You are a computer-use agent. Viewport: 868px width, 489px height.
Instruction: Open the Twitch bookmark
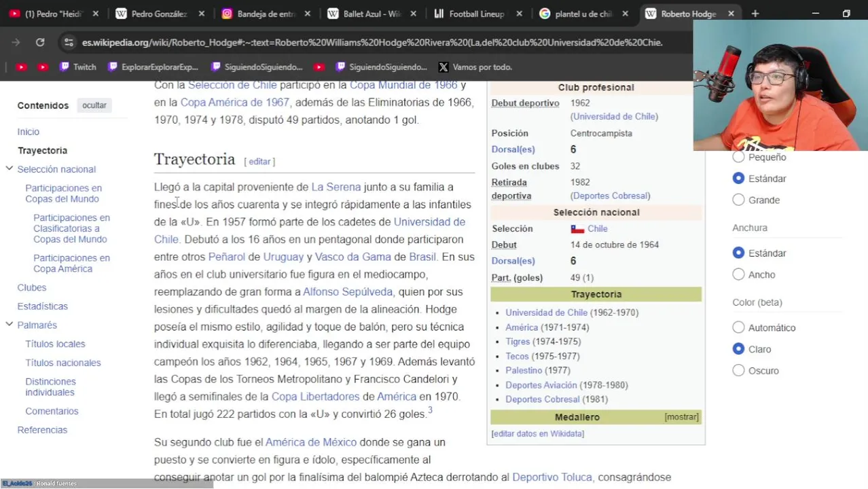(77, 67)
